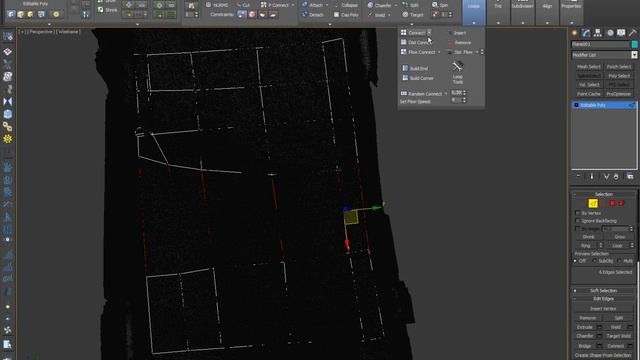Click Configure Modifier Sets icon
This screenshot has height=360, width=640.
pyautogui.click(x=630, y=176)
